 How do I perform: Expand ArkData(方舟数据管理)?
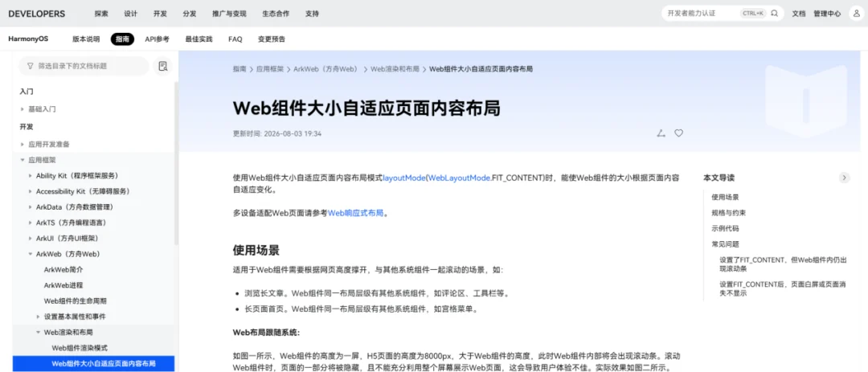[x=31, y=207]
